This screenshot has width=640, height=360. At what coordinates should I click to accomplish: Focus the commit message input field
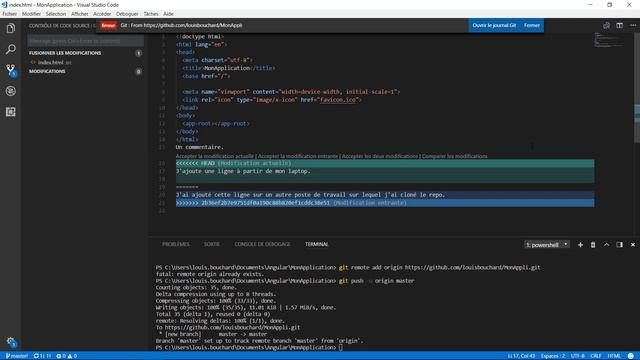pyautogui.click(x=85, y=41)
